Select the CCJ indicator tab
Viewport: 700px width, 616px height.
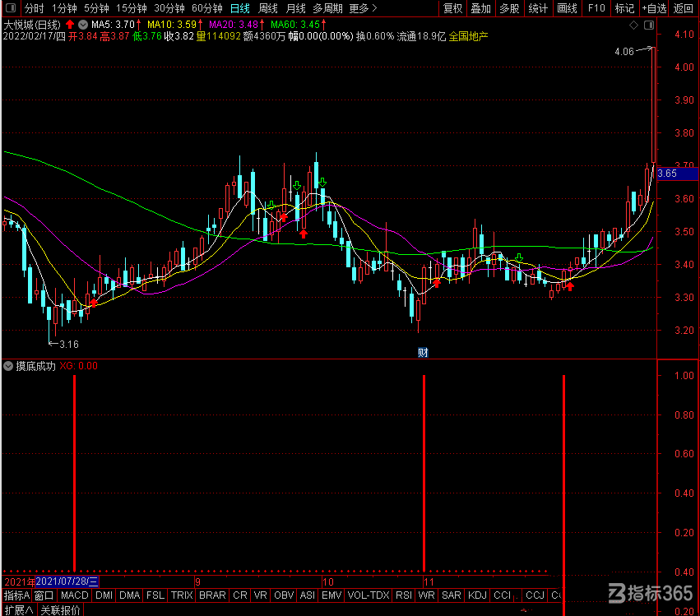535,595
